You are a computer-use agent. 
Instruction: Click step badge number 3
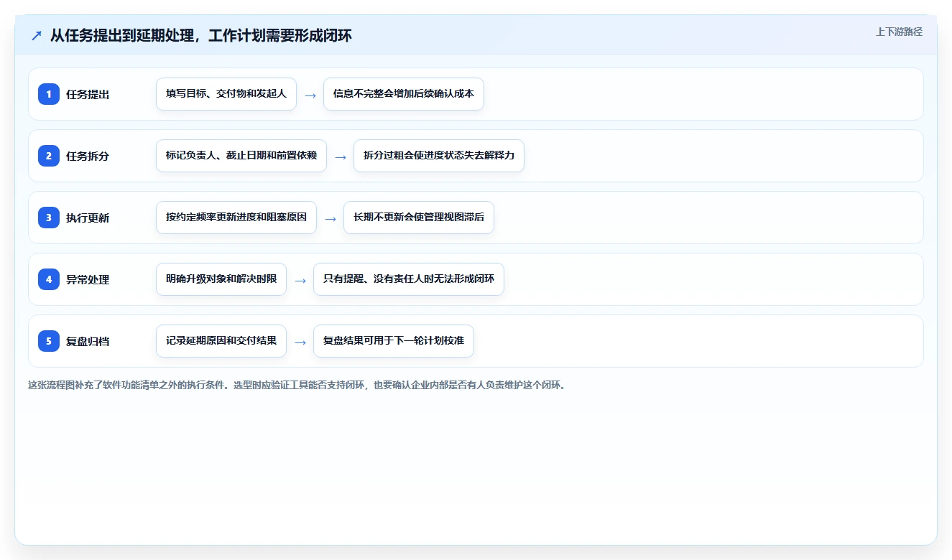point(49,218)
